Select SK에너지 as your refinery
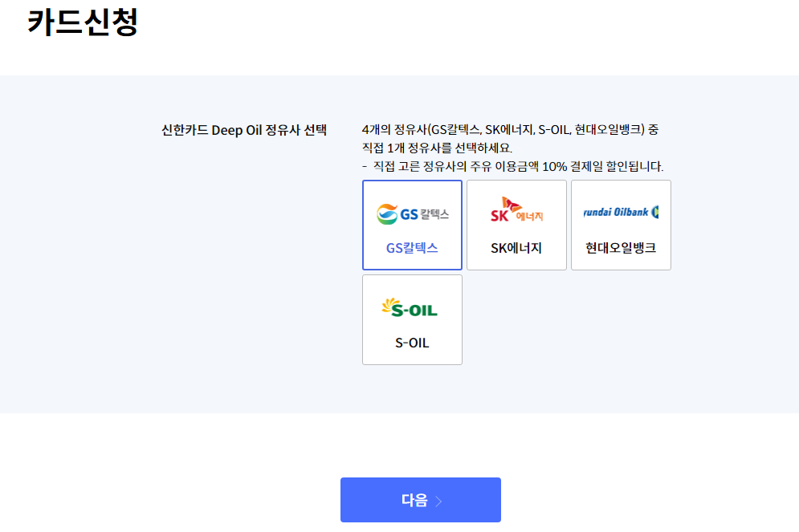 (516, 225)
